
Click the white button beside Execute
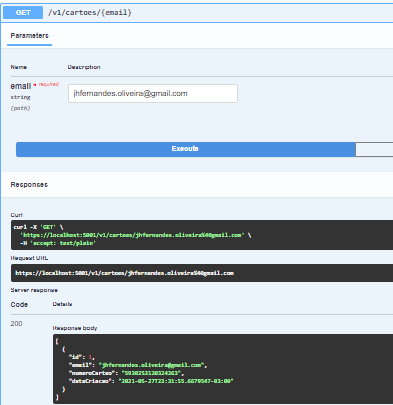coord(374,149)
